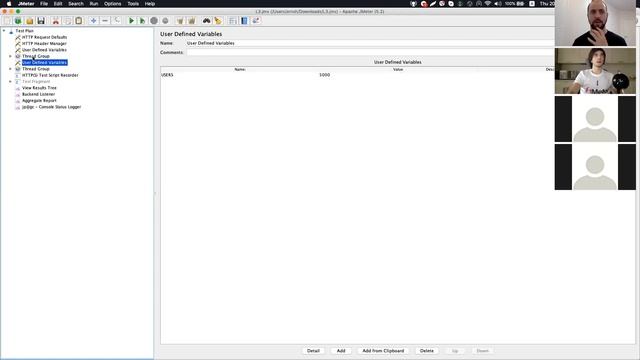Collapse the Test Plan tree node

tap(4, 31)
